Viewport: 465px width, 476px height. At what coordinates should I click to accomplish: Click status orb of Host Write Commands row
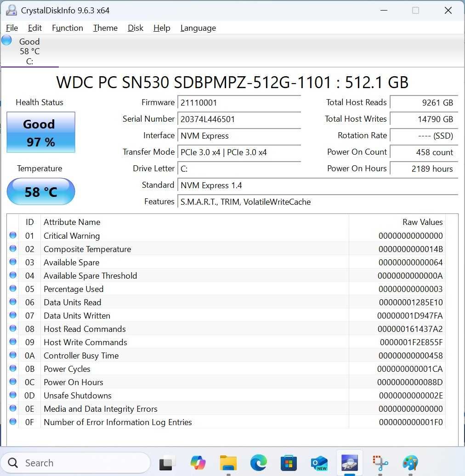point(13,342)
